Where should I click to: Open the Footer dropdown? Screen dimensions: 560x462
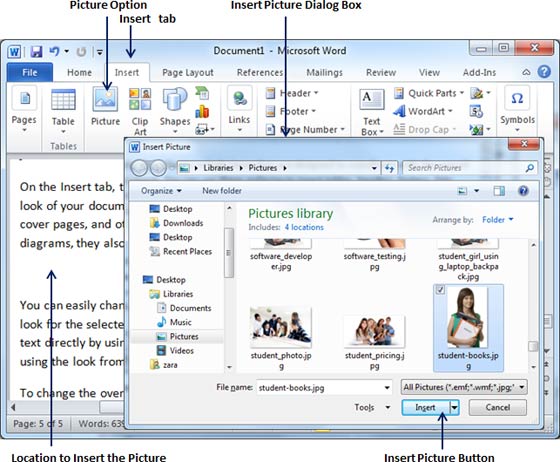[291, 111]
